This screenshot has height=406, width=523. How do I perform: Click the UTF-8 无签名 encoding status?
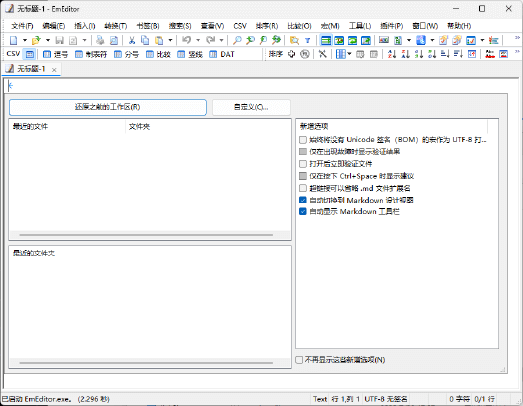point(386,399)
